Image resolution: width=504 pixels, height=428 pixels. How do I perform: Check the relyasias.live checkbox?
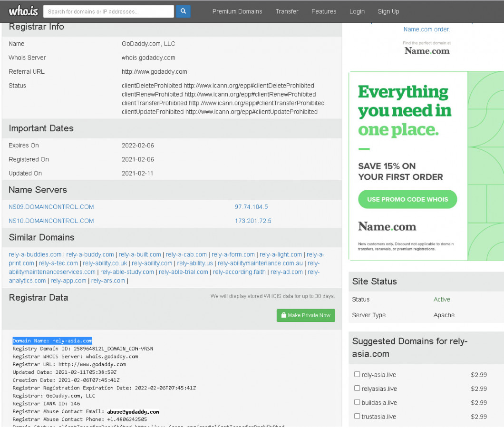(357, 388)
